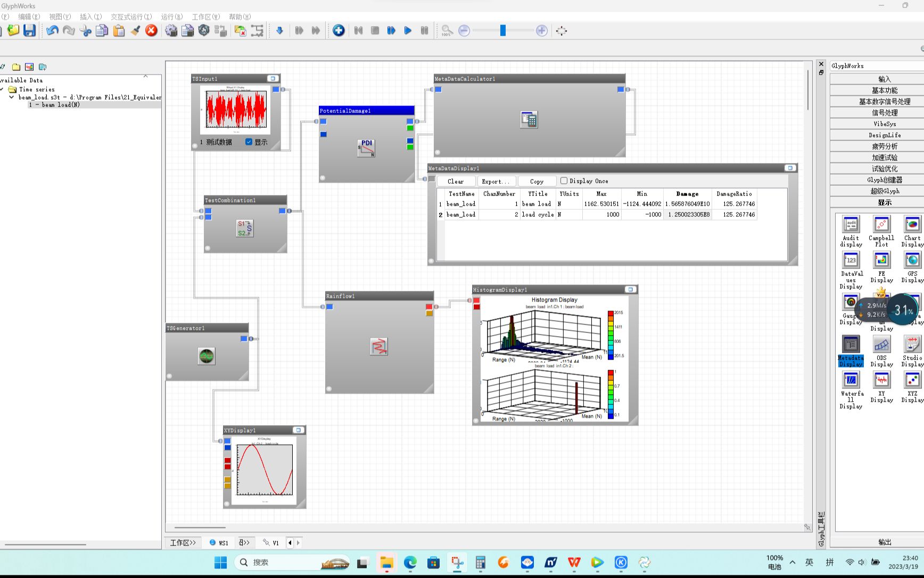Viewport: 924px width, 578px height.
Task: Toggle HistogramDisplay1 restore button
Action: 631,289
